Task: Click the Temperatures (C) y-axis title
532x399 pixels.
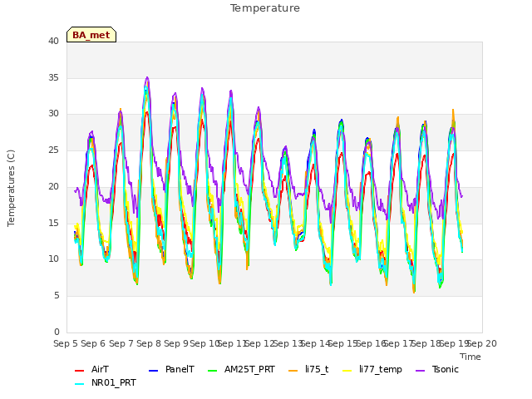Action: [11, 188]
